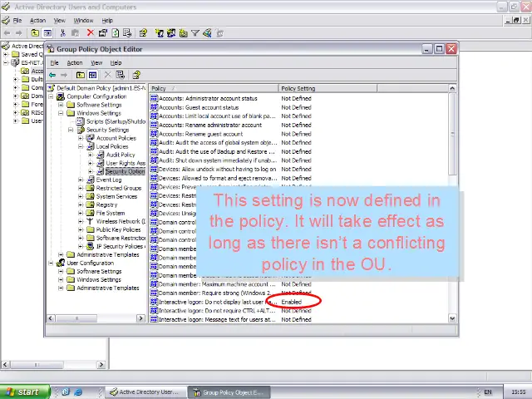Sort by the Policy Setting column header
The width and height of the screenshot is (532, 399).
pyautogui.click(x=328, y=88)
